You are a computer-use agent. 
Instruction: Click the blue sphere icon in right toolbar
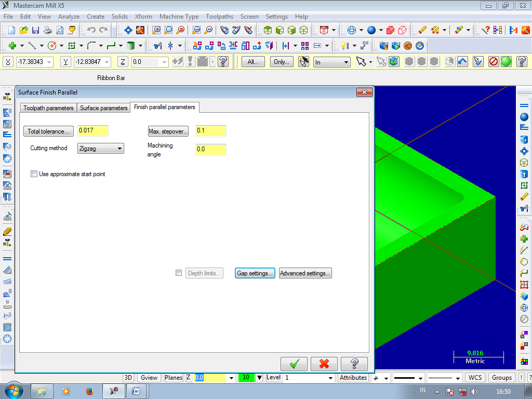pos(524,117)
